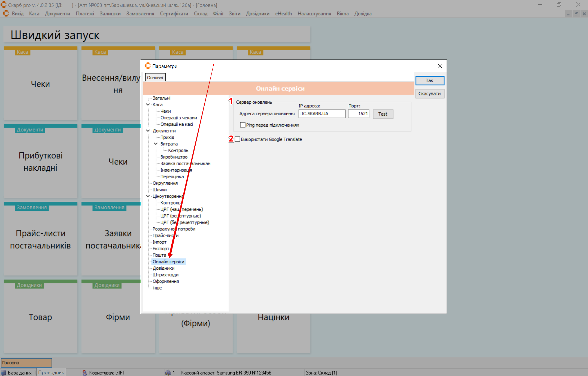Click the Skarb logo in the menu bar
588x376 pixels.
[6, 13]
